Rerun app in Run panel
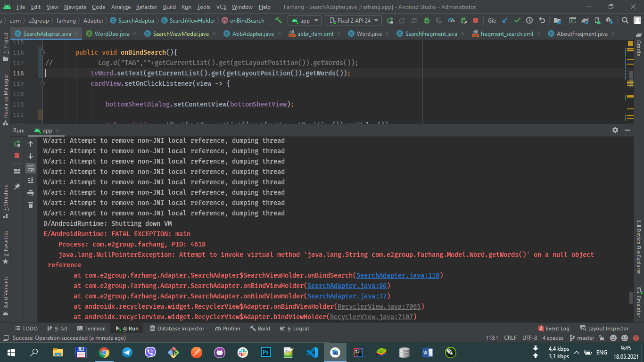The height and width of the screenshot is (362, 644). pyautogui.click(x=17, y=144)
